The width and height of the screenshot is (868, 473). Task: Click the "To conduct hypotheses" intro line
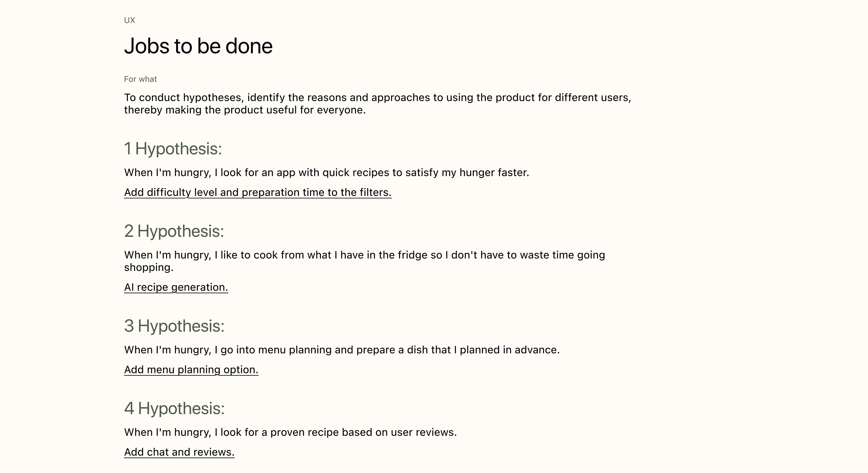[377, 98]
